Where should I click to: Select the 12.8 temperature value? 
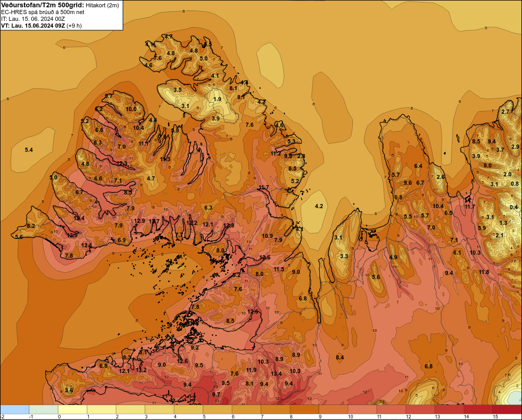[x=229, y=225]
